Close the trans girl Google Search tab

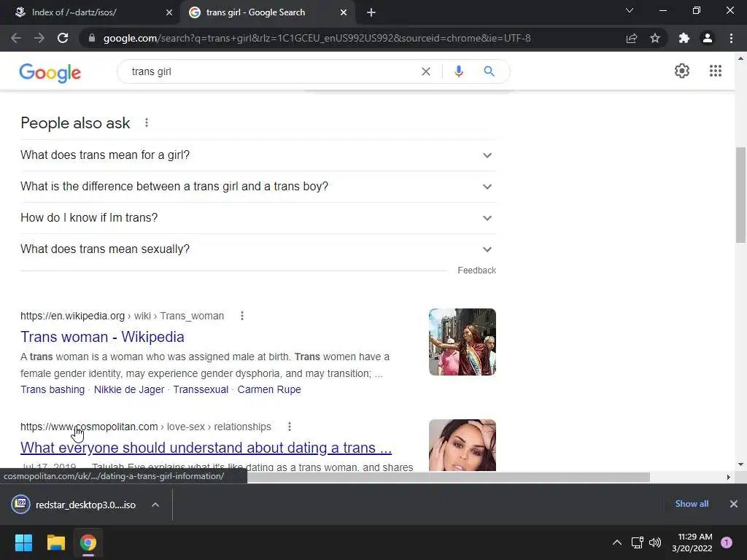point(344,12)
